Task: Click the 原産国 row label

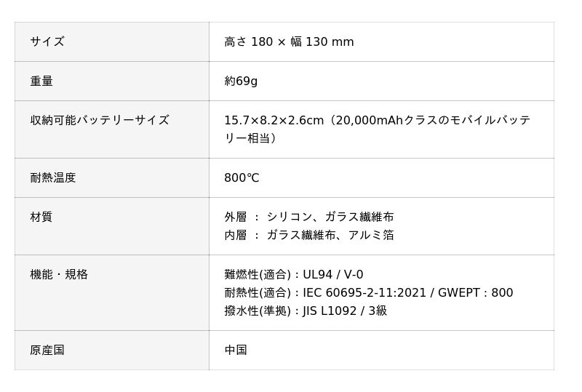Action: [47, 350]
